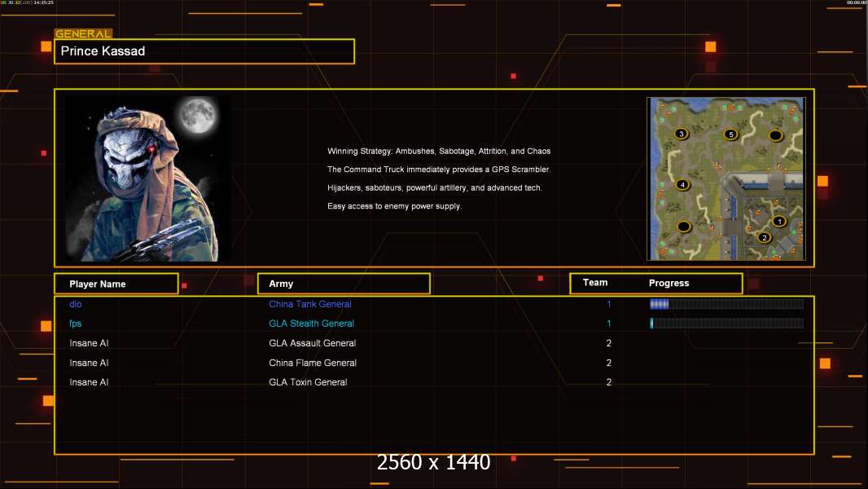Click fps's loading progress bar

(726, 324)
